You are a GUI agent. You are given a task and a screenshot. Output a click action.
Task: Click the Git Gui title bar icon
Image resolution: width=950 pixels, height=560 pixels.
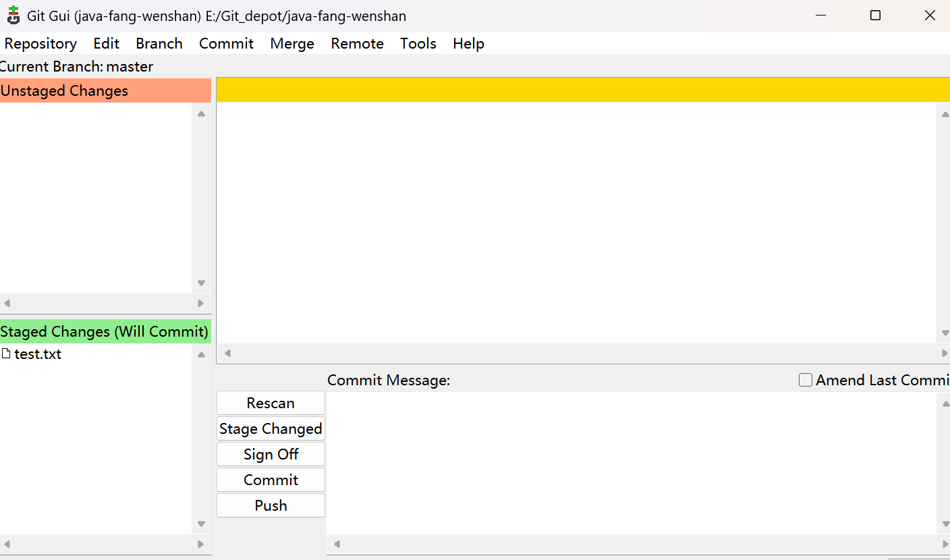13,15
